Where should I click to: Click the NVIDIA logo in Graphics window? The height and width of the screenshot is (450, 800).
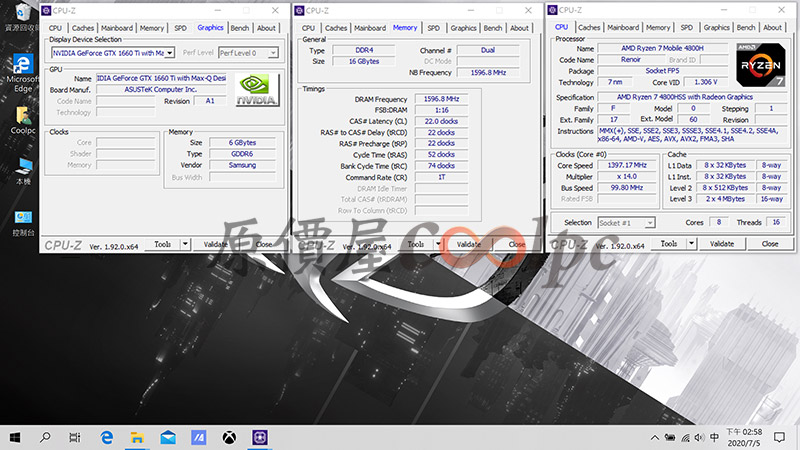[x=257, y=90]
